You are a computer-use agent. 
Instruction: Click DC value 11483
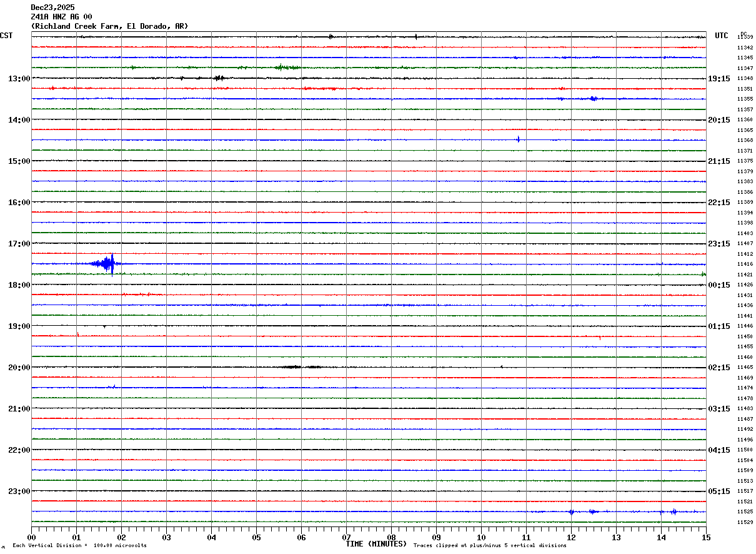click(745, 409)
